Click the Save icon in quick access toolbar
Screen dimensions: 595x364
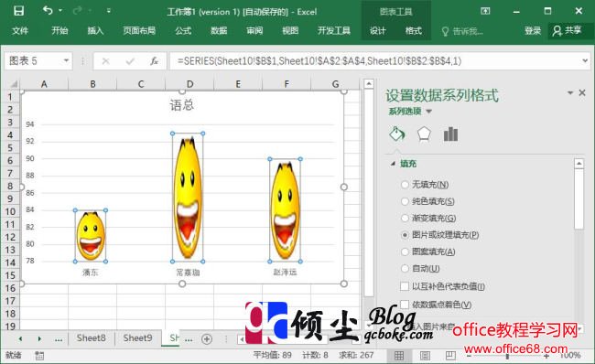(x=18, y=11)
